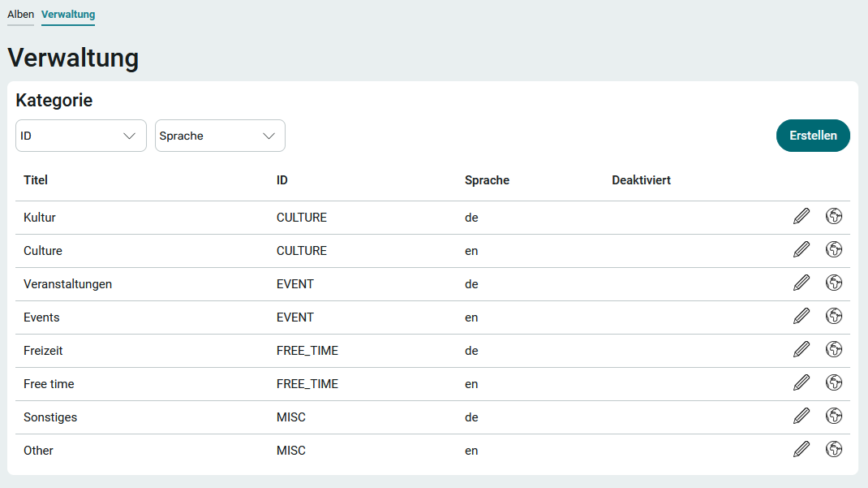Open the ID filter dropdown

pyautogui.click(x=81, y=136)
